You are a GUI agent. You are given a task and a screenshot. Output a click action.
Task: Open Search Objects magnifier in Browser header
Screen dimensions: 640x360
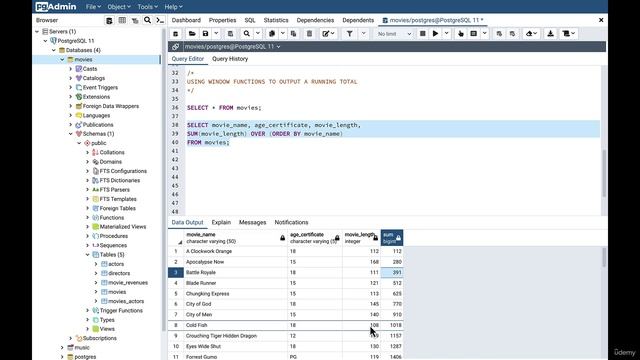pos(147,20)
